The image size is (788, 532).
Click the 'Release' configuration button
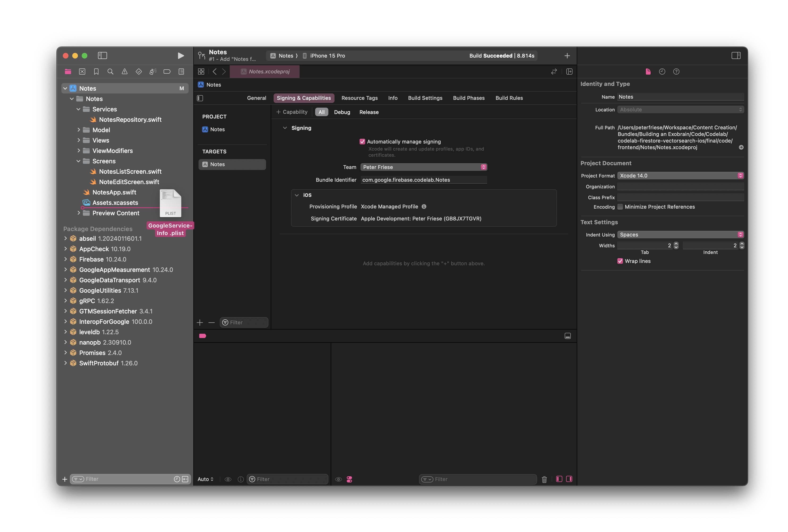[369, 112]
